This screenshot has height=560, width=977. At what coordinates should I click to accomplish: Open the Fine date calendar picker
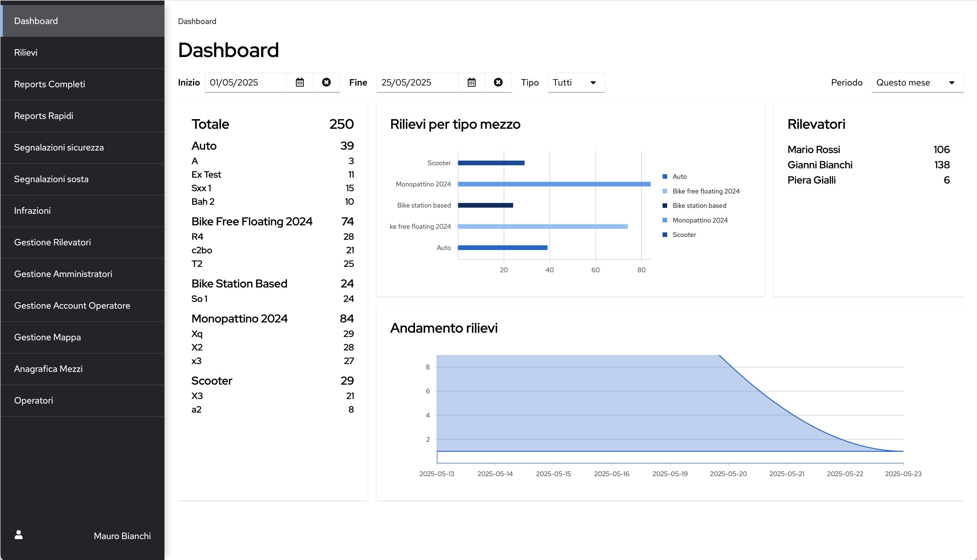[471, 82]
